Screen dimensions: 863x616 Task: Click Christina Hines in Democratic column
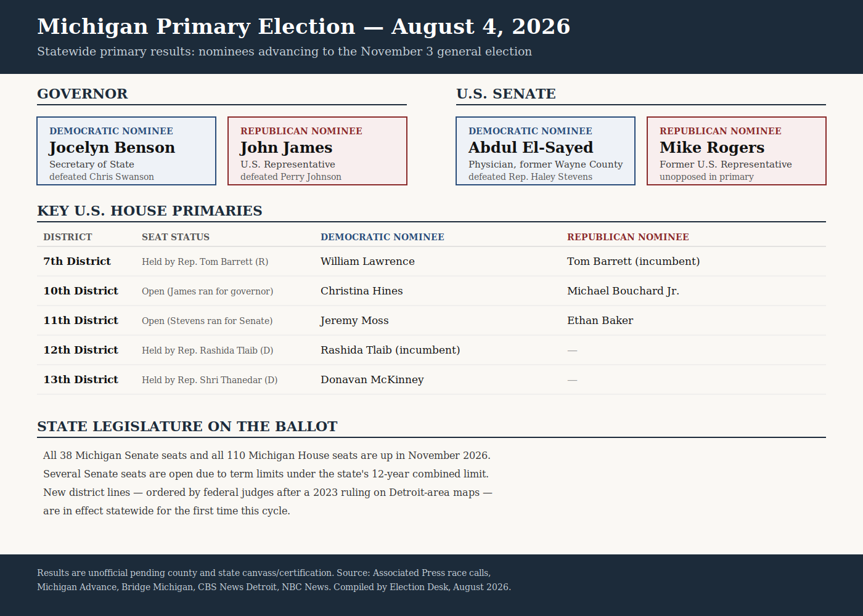pos(362,291)
